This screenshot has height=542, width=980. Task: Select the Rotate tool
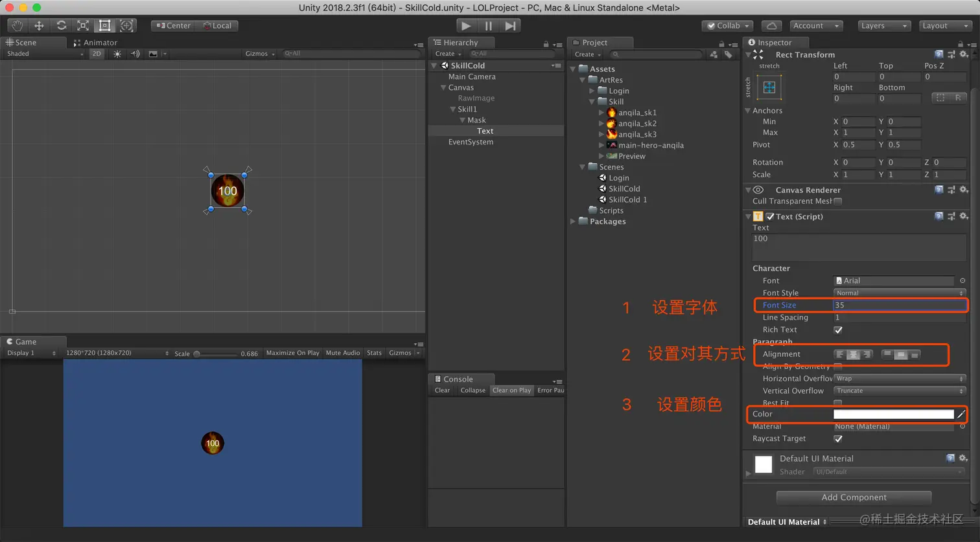[x=62, y=26]
